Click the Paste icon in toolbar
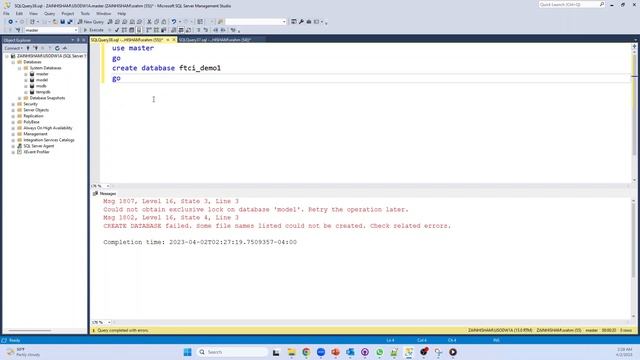This screenshot has width=640, height=360. tap(164, 22)
